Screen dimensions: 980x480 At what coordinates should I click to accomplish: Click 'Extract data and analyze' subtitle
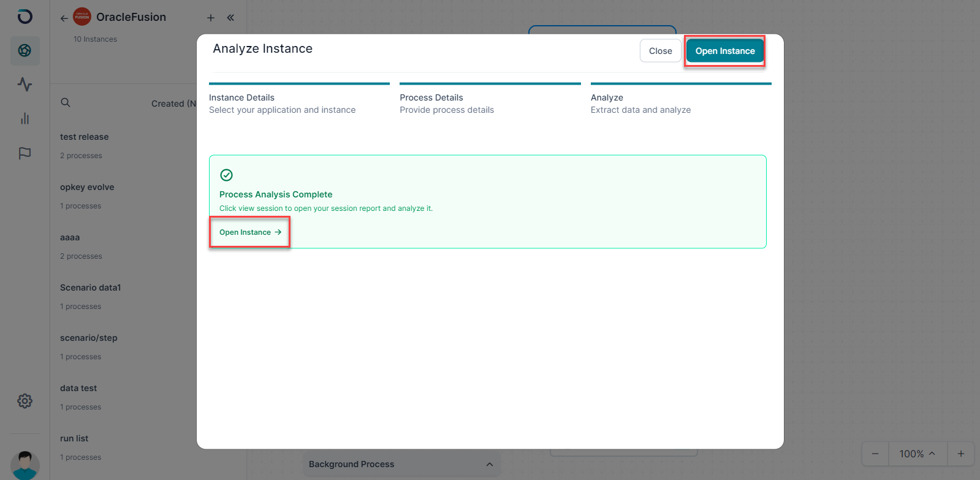pyautogui.click(x=640, y=110)
